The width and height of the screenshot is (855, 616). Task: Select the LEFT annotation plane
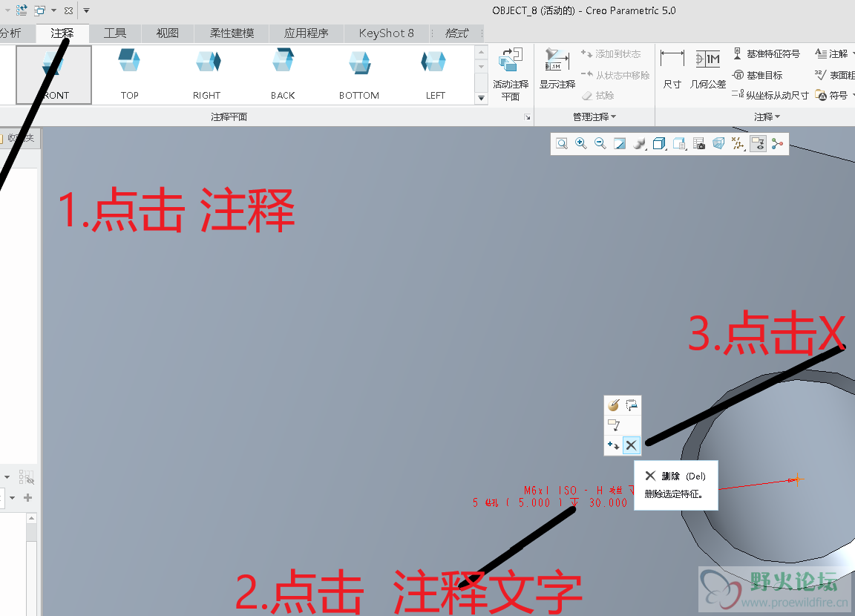(x=435, y=75)
